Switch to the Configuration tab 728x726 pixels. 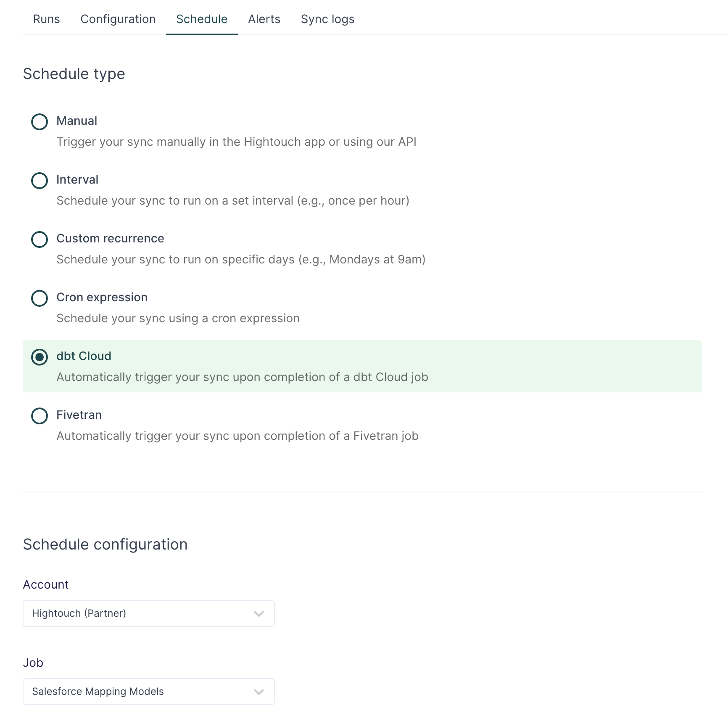coord(118,19)
